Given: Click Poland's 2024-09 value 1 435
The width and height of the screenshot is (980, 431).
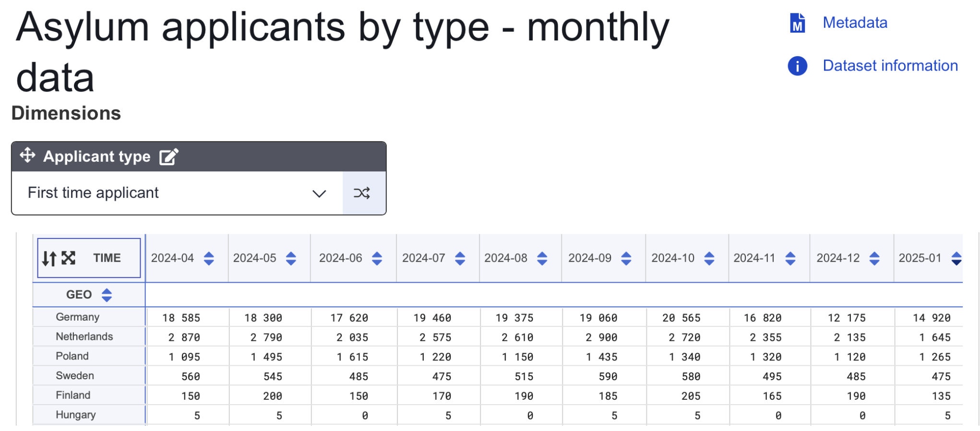Looking at the screenshot, I should [x=601, y=357].
